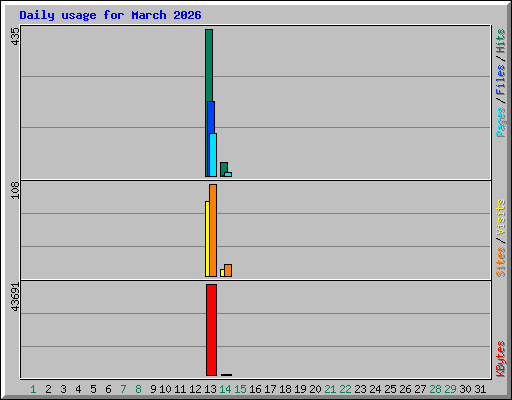The width and height of the screenshot is (512, 400).
Task: Click day 12 on the x-axis
Action: pyautogui.click(x=195, y=389)
